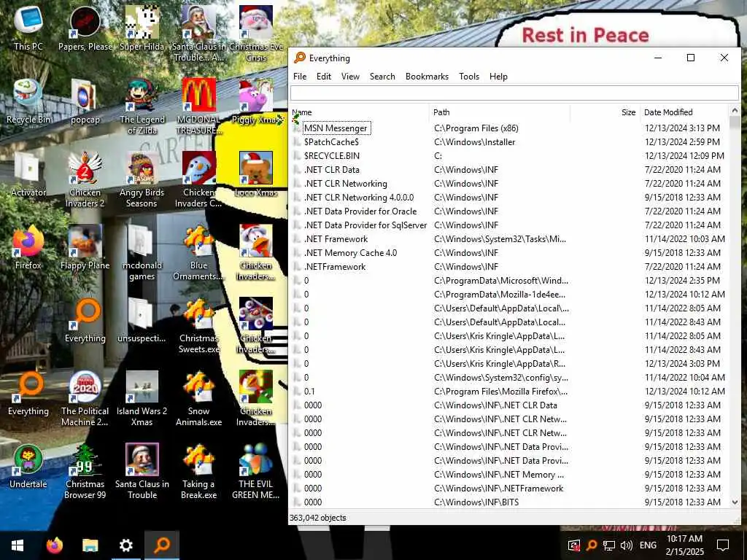Select The Legend of Zilda icon
Image resolution: width=747 pixels, height=560 pixels.
coord(142,106)
